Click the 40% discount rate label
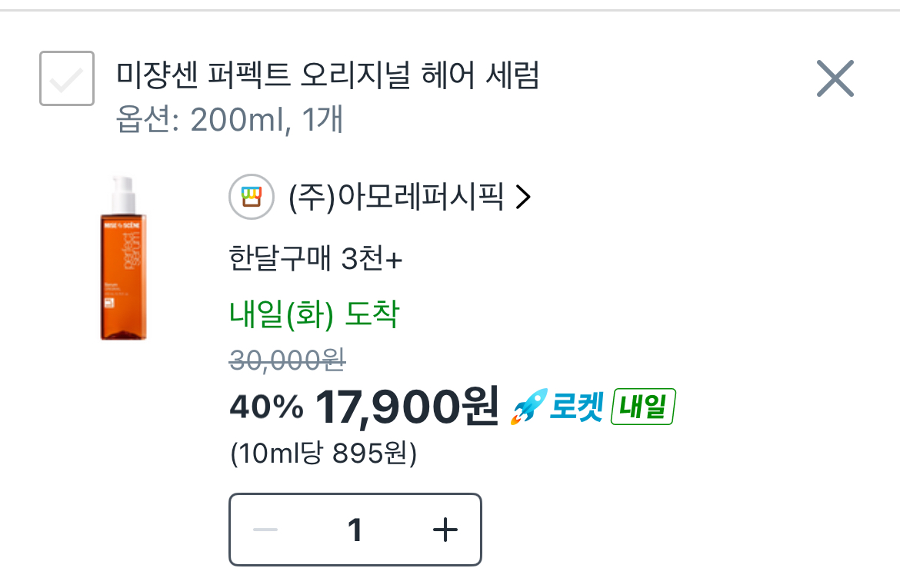This screenshot has width=900, height=588. click(x=266, y=407)
